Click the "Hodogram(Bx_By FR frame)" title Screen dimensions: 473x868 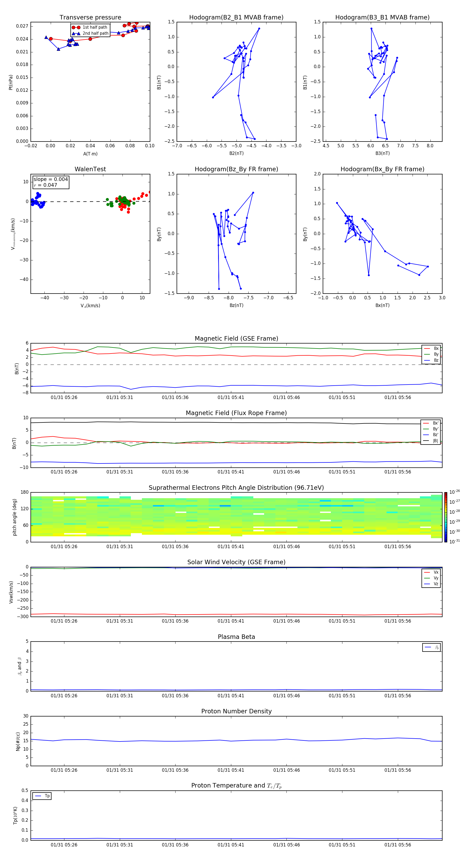[382, 169]
